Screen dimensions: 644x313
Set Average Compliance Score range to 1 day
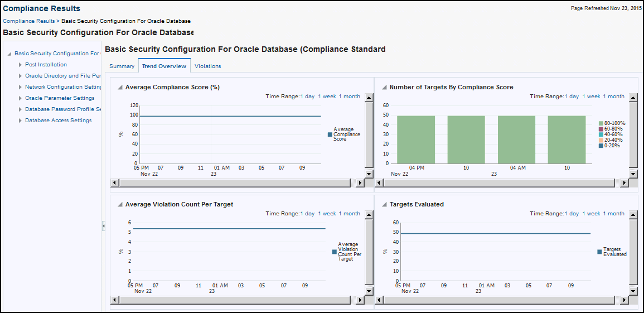point(308,97)
